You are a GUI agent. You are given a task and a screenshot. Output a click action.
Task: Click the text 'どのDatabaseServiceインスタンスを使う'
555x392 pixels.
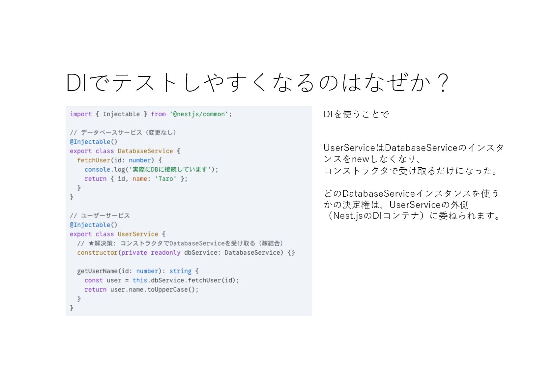tap(411, 193)
